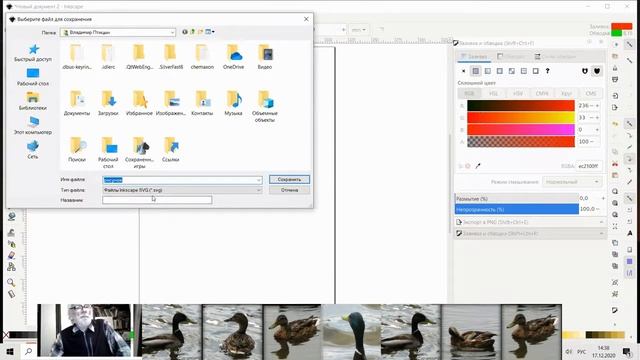This screenshot has height=360, width=640.
Task: Switch to the Стиль обводки tab
Action: click(556, 56)
